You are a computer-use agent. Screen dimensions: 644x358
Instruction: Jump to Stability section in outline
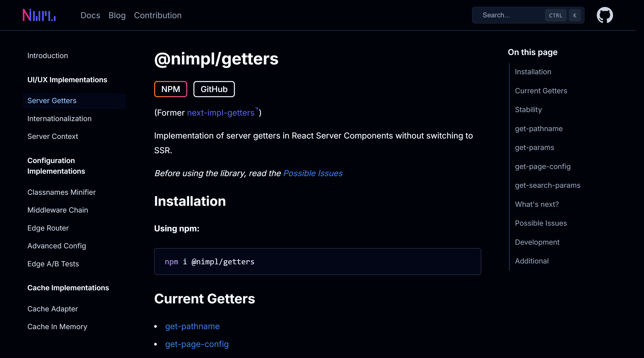[x=528, y=110]
